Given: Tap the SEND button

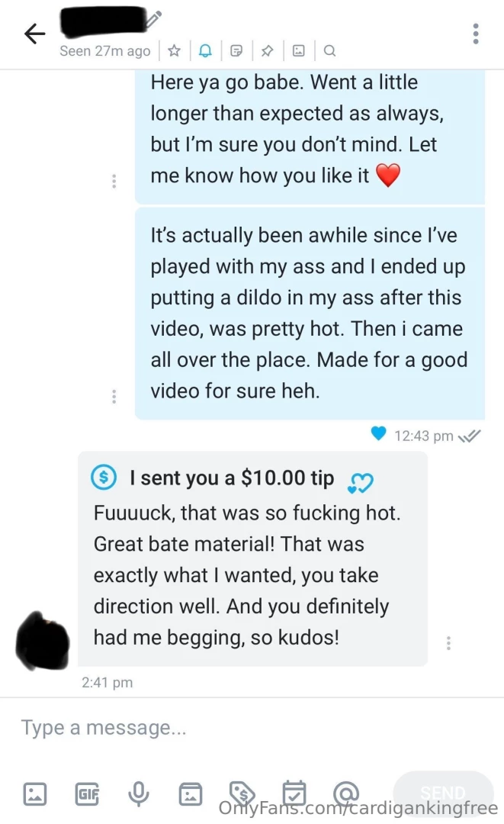Looking at the screenshot, I should [x=443, y=793].
